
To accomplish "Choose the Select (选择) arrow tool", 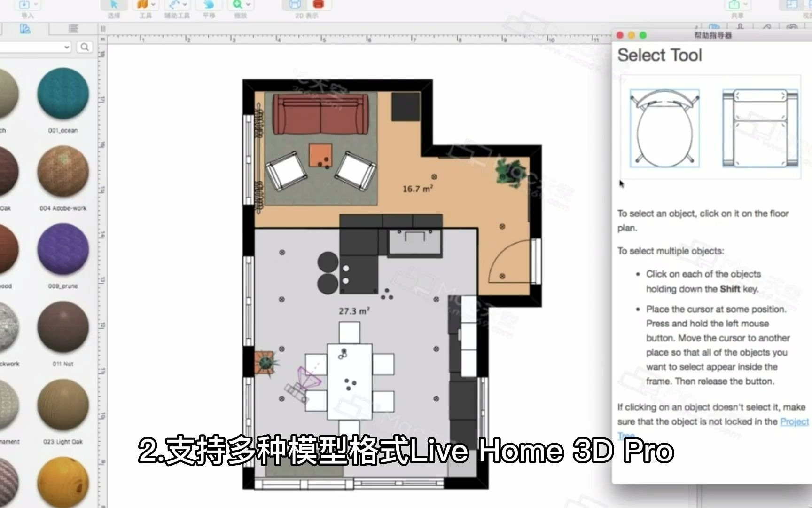I will [x=114, y=4].
